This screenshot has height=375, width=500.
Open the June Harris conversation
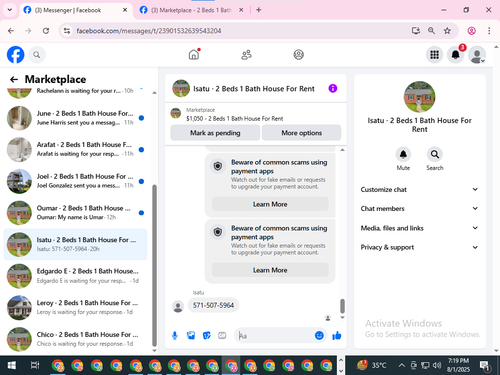click(x=75, y=118)
